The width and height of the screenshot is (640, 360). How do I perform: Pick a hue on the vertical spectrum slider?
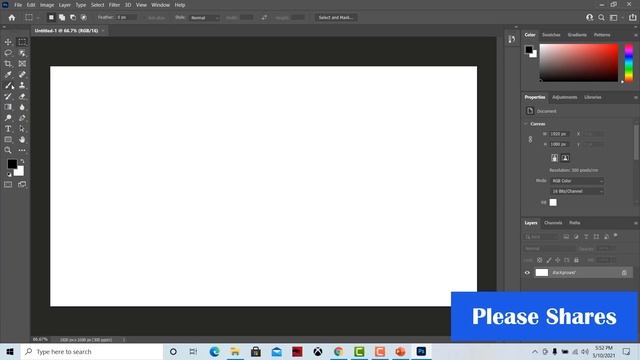point(629,63)
